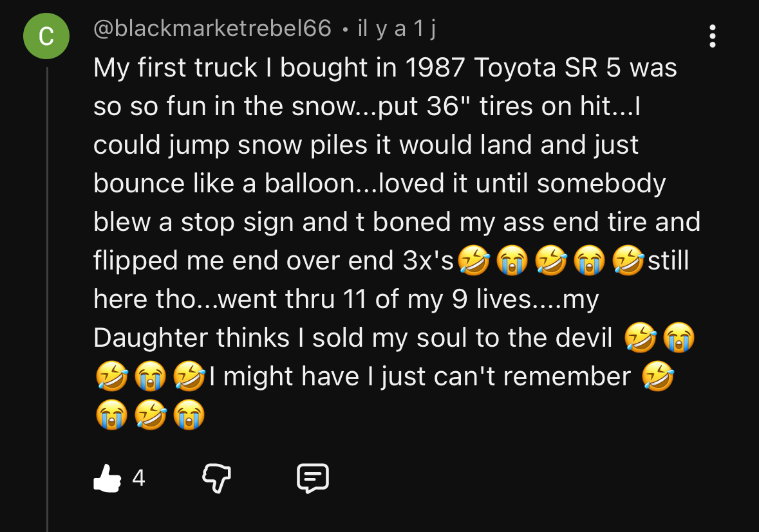This screenshot has height=532, width=759.
Task: Click the last crying emoji in the comment
Action: click(189, 416)
